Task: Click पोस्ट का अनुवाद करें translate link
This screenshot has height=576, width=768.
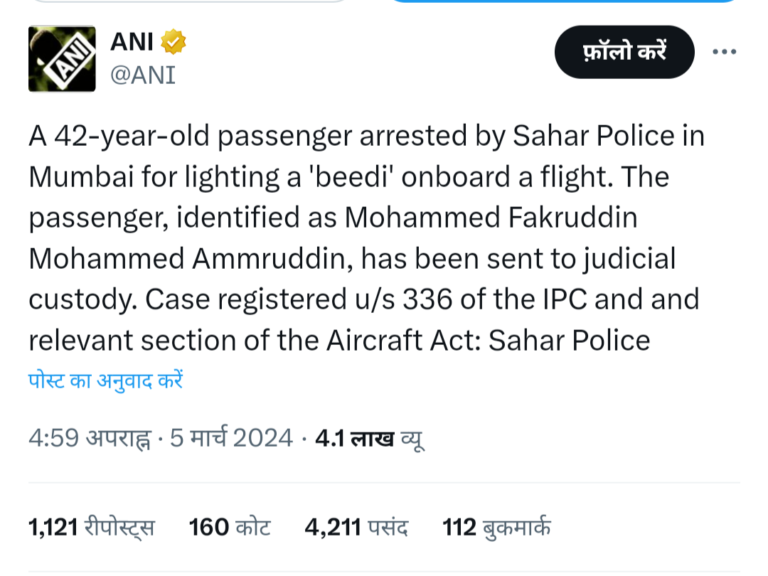Action: click(x=105, y=381)
